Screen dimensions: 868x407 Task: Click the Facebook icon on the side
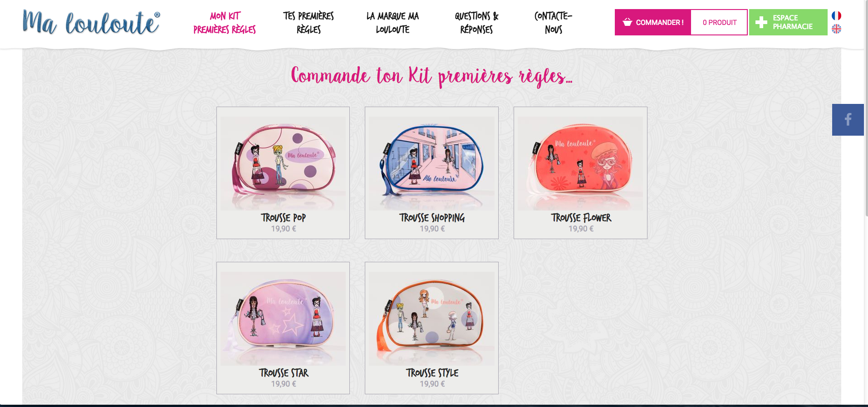point(848,120)
